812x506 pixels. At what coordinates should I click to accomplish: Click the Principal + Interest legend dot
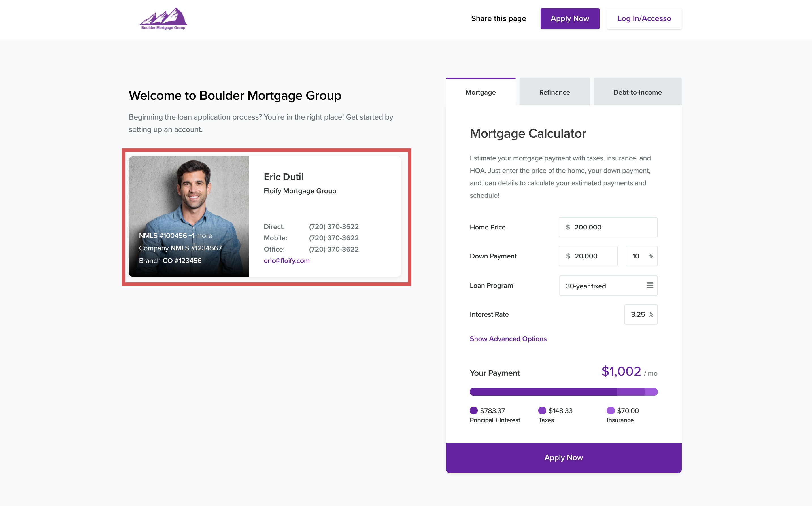click(473, 410)
